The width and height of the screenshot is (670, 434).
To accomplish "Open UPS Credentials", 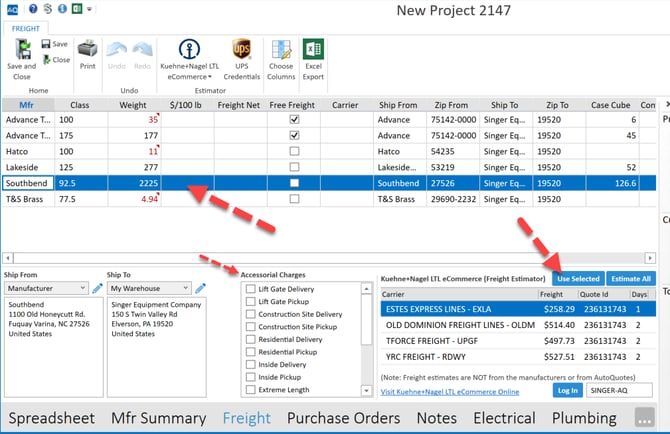I will pyautogui.click(x=242, y=59).
